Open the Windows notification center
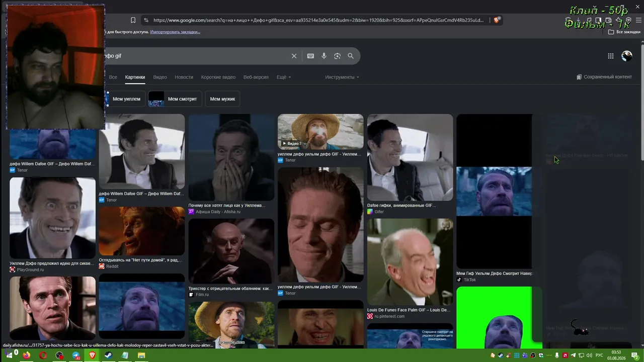 [635, 355]
